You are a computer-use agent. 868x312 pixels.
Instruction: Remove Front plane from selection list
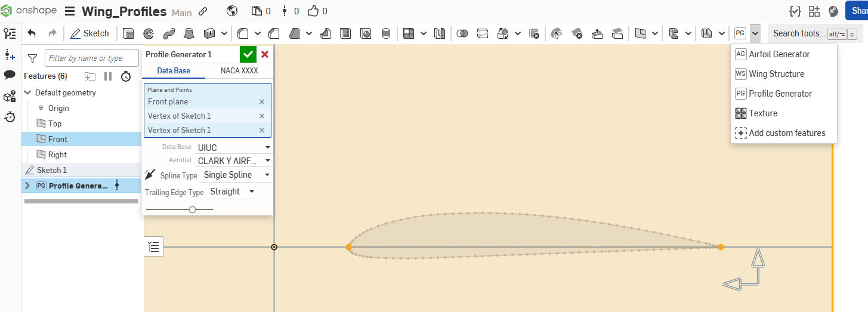point(261,102)
